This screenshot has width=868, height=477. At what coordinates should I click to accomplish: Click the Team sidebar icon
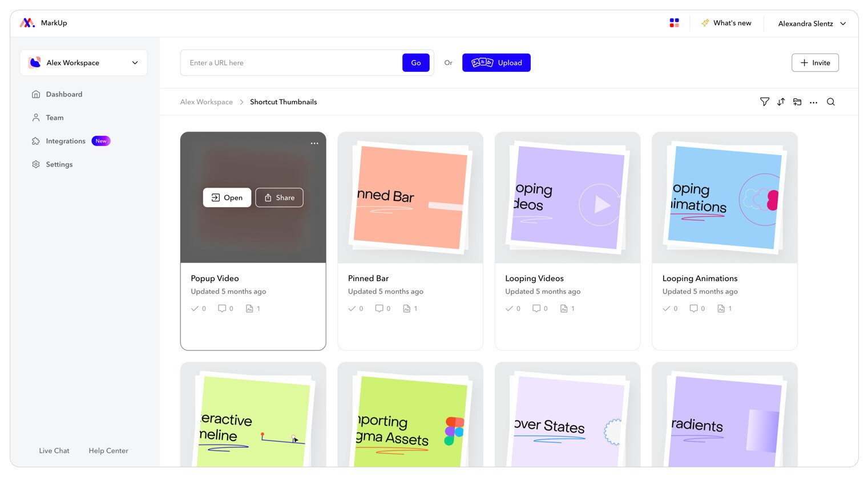[x=36, y=118]
